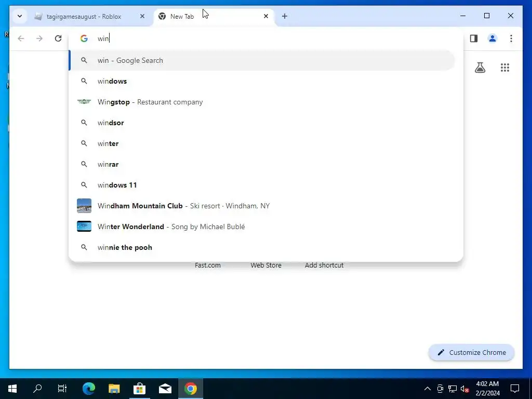Open the notification center icon
This screenshot has height=399, width=532.
[515, 389]
